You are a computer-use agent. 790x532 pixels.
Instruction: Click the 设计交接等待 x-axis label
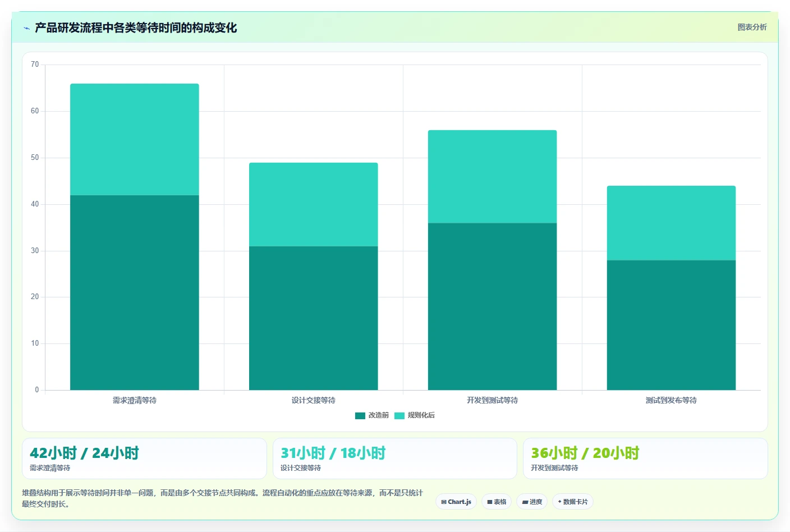314,400
